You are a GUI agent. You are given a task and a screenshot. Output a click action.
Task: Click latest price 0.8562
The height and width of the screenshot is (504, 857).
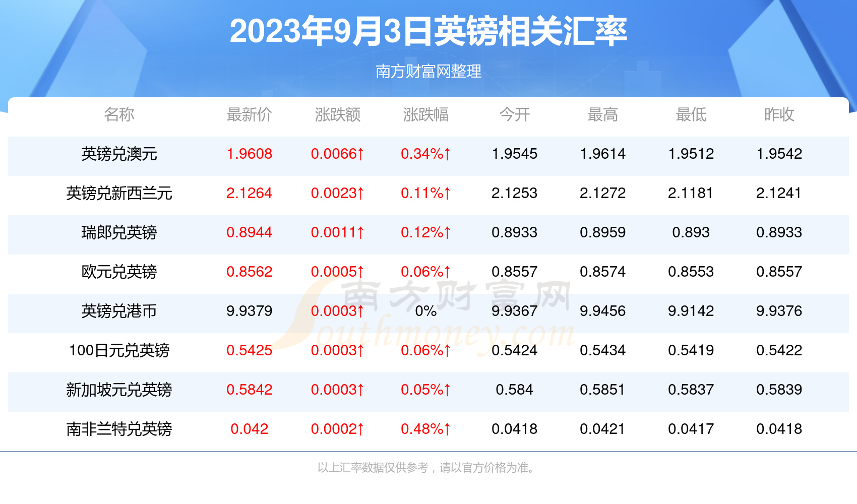(x=249, y=272)
